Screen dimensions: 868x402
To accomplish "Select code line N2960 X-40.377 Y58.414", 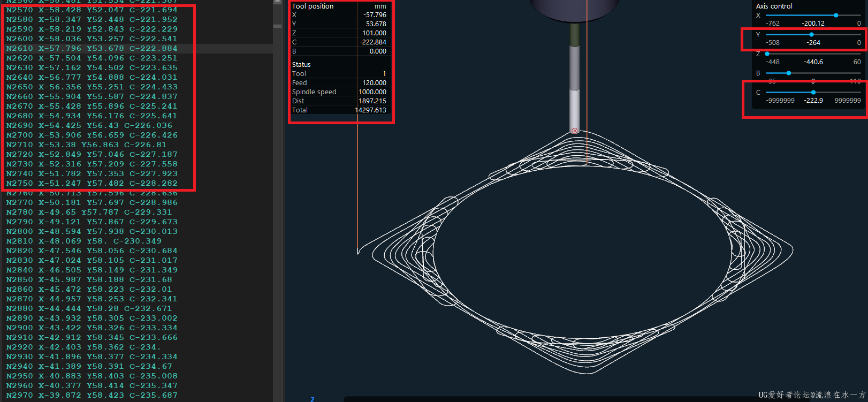I will pos(92,385).
